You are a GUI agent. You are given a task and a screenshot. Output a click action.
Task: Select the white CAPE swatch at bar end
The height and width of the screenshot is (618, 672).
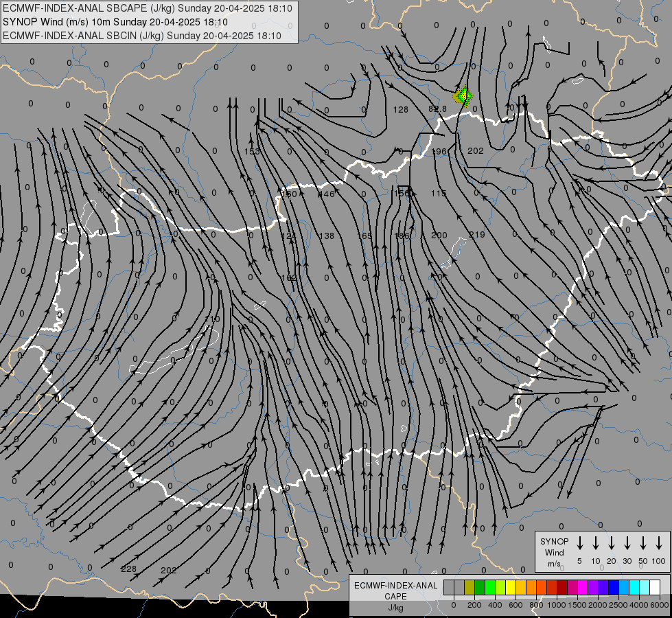pos(654,588)
